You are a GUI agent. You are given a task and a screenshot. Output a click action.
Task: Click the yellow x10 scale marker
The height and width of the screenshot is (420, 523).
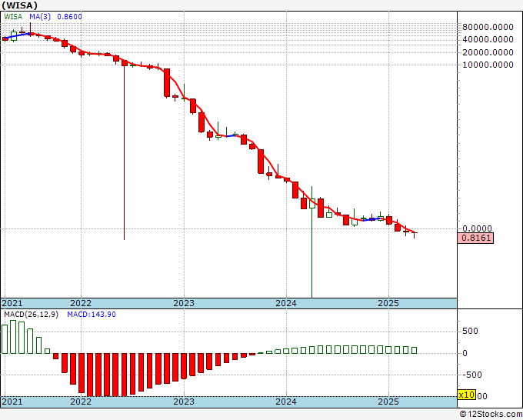(466, 395)
